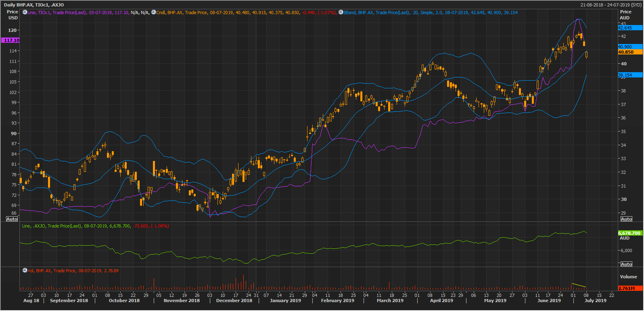Screen dimensions: 644x311
Task: Click the February 2019 month label
Action: click(338, 301)
